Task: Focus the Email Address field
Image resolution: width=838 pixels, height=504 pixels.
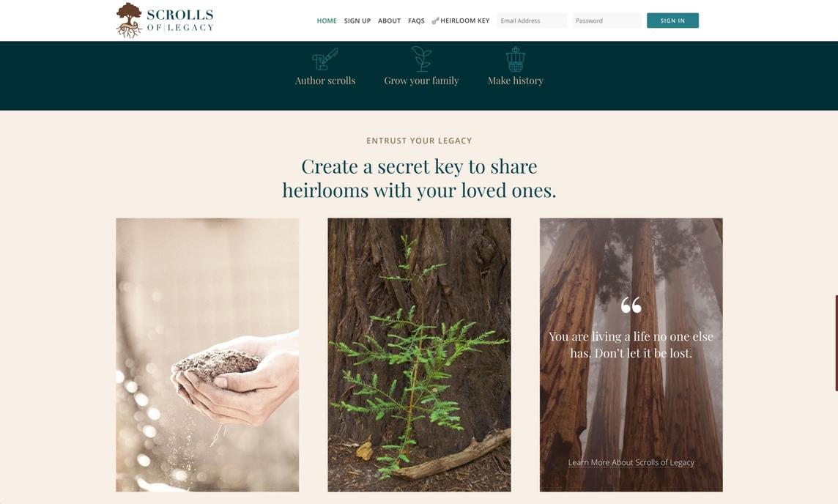Action: (x=532, y=21)
